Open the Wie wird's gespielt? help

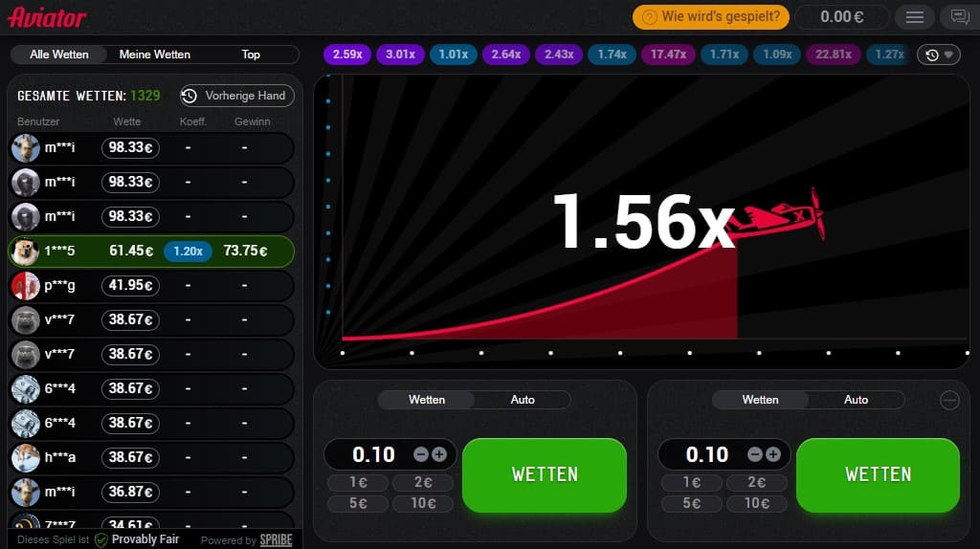pos(710,16)
